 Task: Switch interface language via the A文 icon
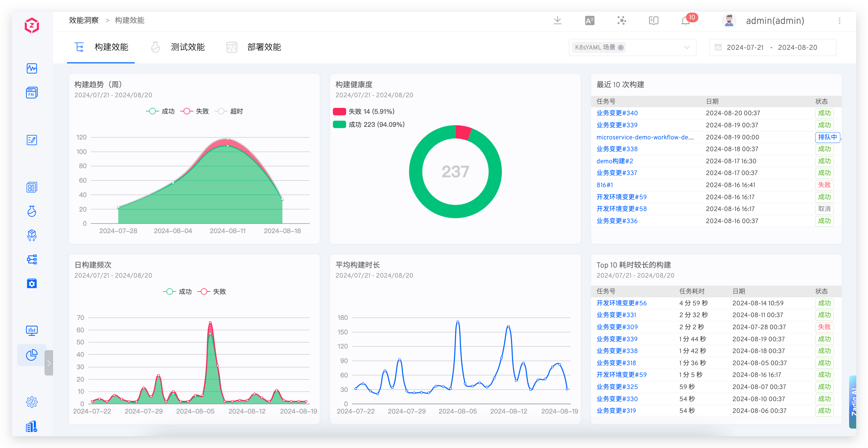(x=590, y=21)
